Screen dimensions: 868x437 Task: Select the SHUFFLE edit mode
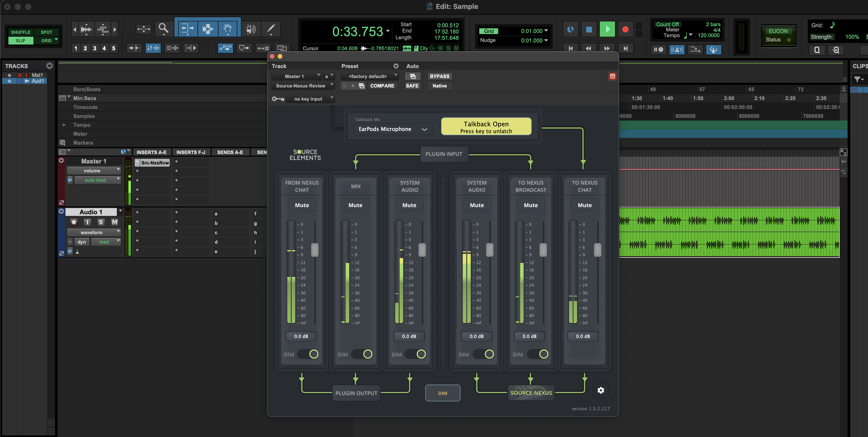[x=20, y=32]
